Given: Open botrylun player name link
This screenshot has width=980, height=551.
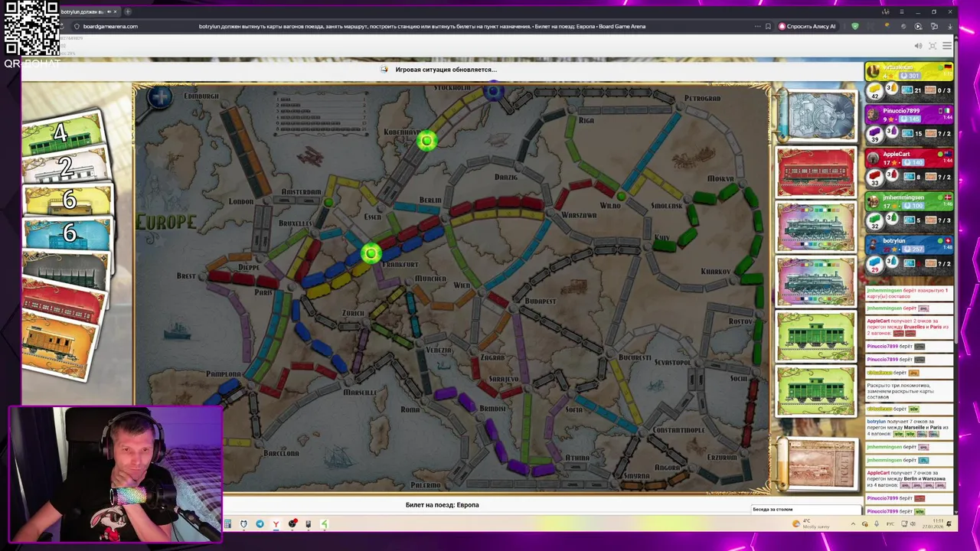Looking at the screenshot, I should [x=893, y=240].
